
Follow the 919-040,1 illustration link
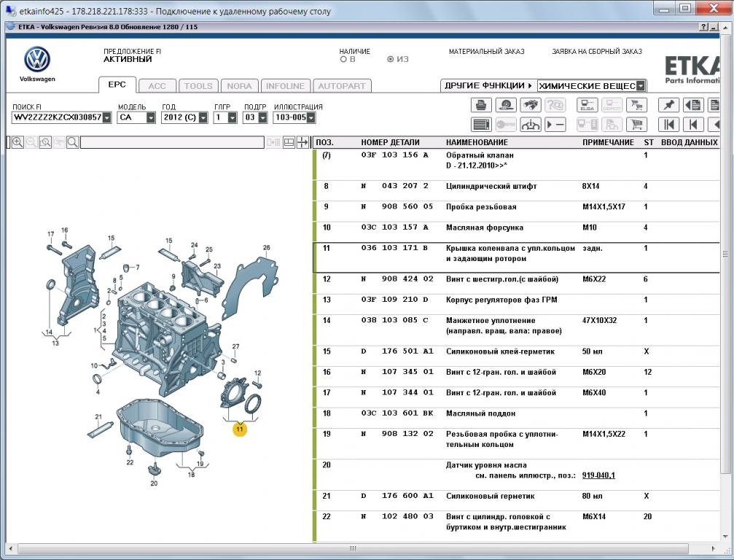point(598,475)
